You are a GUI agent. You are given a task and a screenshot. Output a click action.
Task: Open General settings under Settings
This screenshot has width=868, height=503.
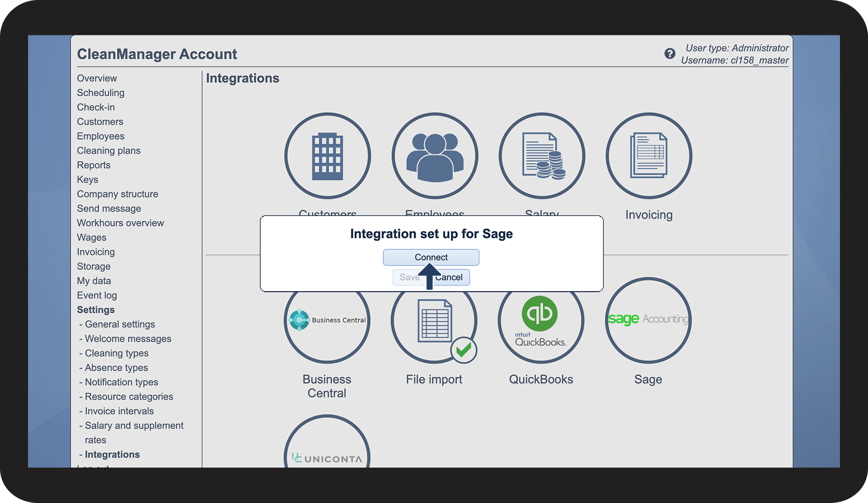point(120,324)
